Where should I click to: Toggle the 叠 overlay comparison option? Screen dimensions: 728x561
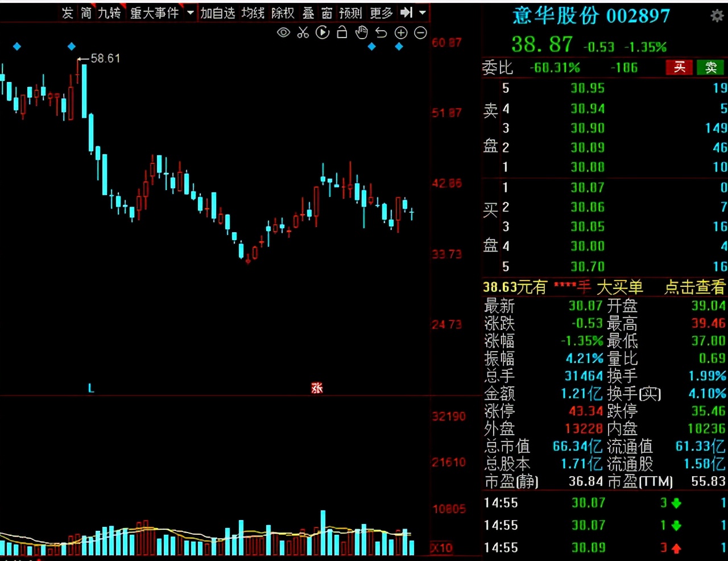[x=308, y=13]
